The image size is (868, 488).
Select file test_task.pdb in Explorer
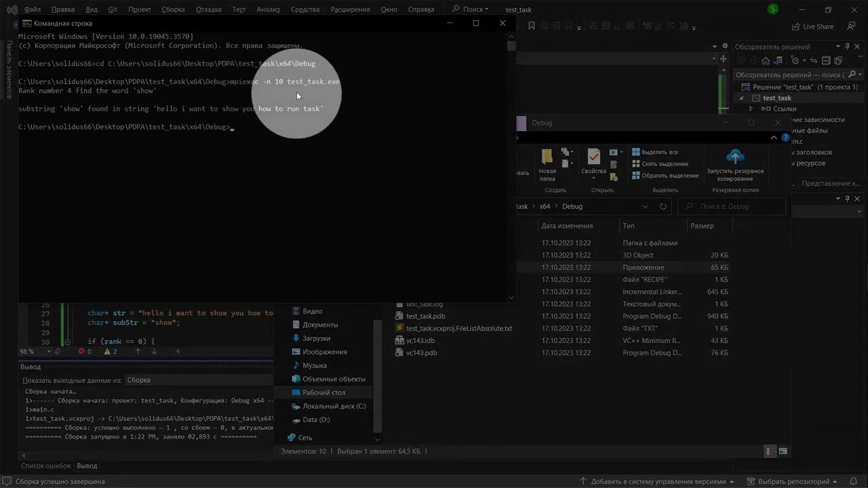(x=425, y=317)
